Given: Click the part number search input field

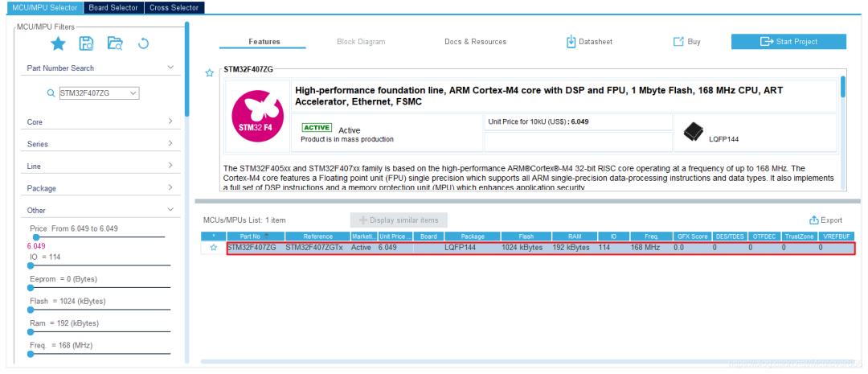Looking at the screenshot, I should point(93,93).
